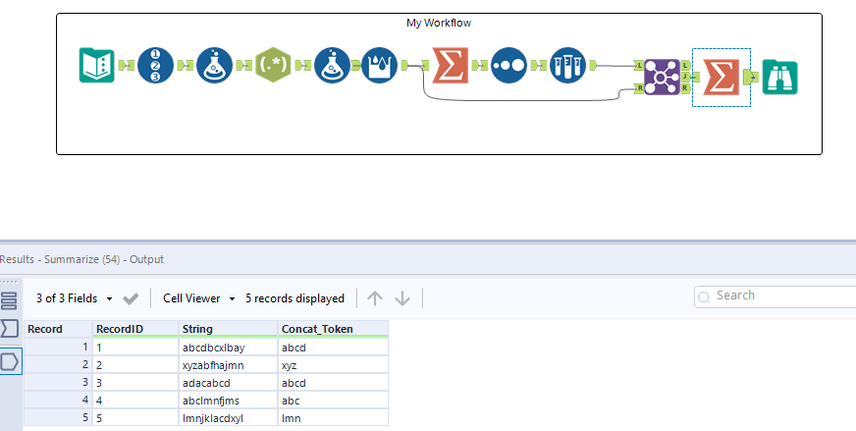Viewport: 856px width, 431px height.
Task: Click Concat_Token cell abcd in row 1
Action: [x=333, y=347]
